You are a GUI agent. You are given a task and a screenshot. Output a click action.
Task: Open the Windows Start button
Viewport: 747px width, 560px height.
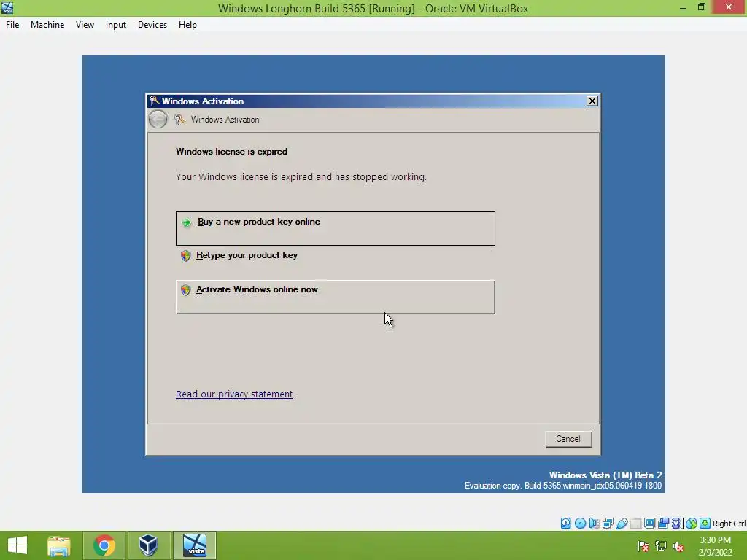(18, 545)
